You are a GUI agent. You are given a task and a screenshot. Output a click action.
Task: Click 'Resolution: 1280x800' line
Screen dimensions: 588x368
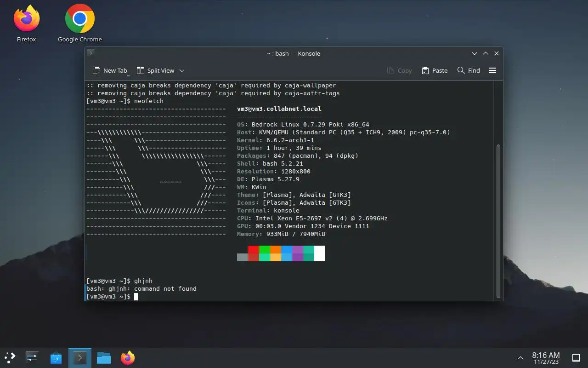click(x=274, y=172)
